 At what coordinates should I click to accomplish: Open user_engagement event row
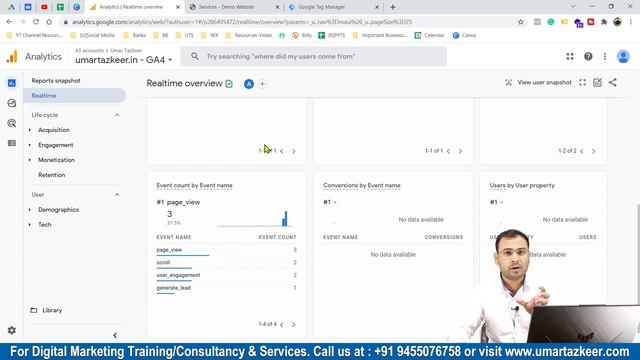(226, 275)
